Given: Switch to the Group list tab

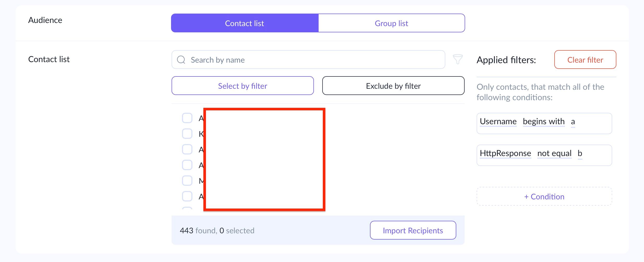Looking at the screenshot, I should pyautogui.click(x=391, y=23).
